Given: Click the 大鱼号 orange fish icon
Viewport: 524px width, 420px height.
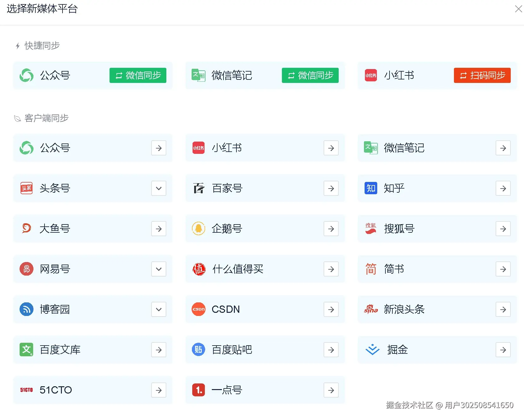Looking at the screenshot, I should click(27, 228).
